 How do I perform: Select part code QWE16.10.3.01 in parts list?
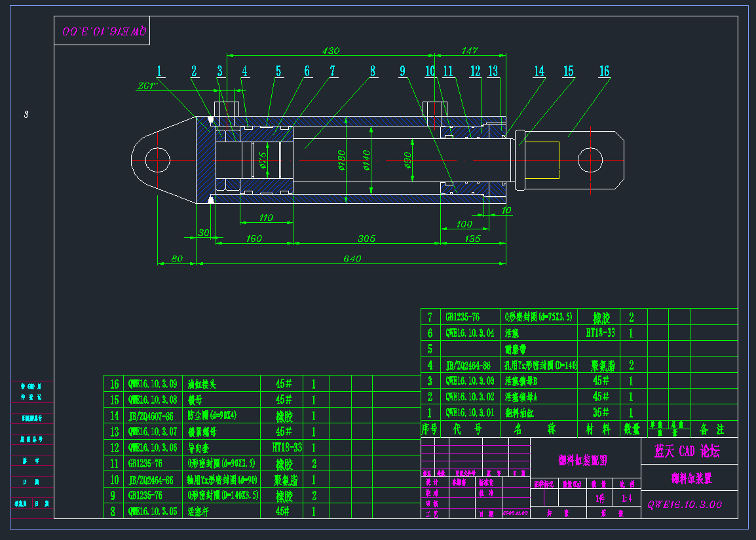tap(470, 413)
